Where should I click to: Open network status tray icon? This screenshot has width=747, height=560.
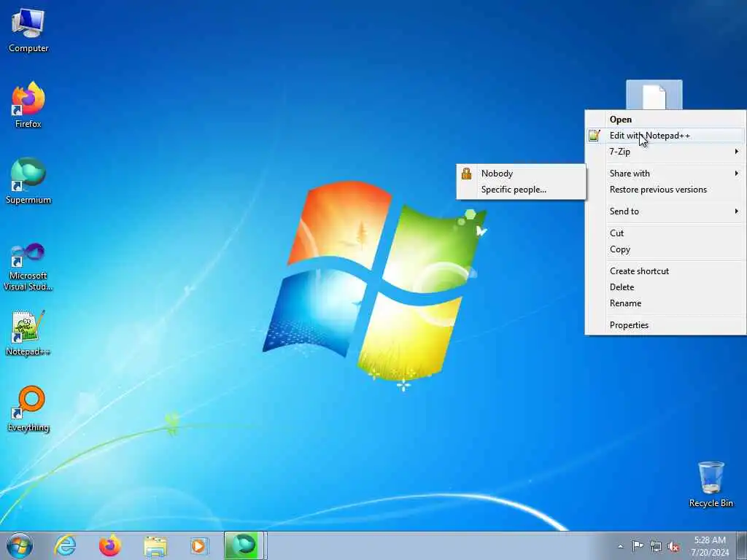[656, 546]
